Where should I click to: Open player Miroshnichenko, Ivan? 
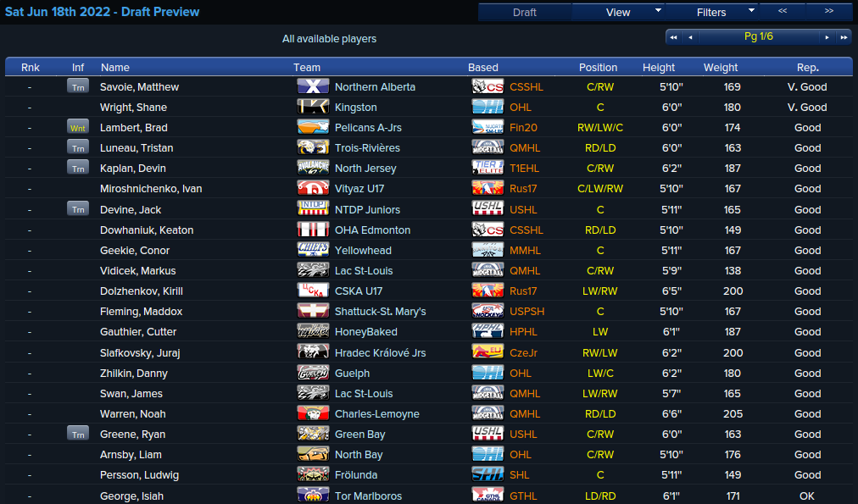(151, 189)
